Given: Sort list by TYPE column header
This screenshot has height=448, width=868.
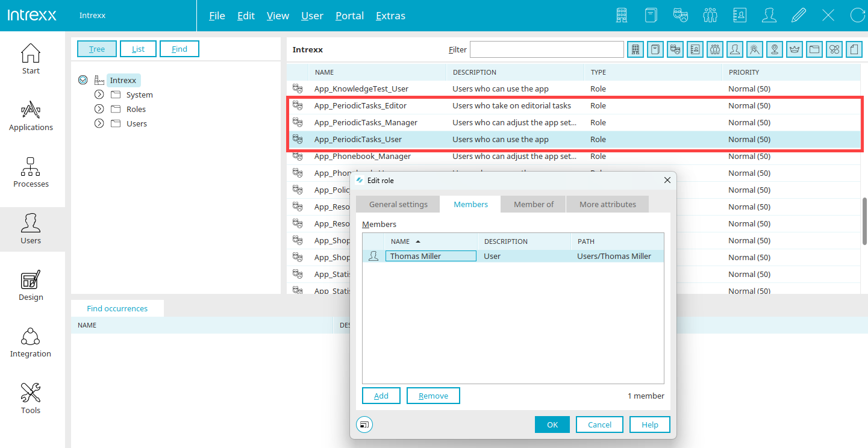Looking at the screenshot, I should coord(653,72).
